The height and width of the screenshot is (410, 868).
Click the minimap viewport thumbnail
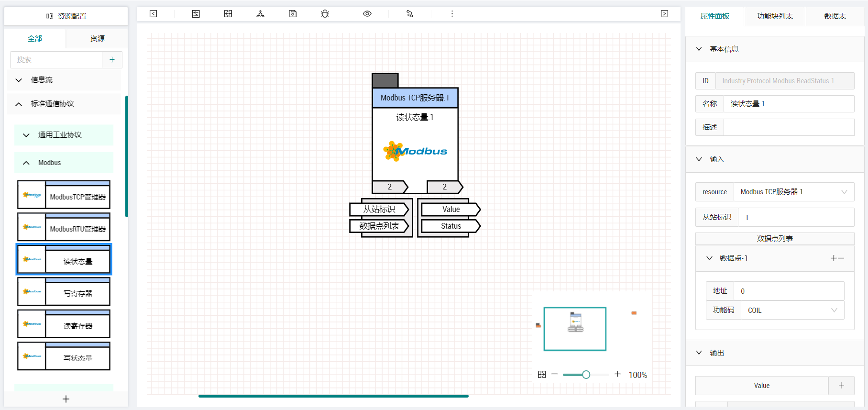tap(575, 329)
